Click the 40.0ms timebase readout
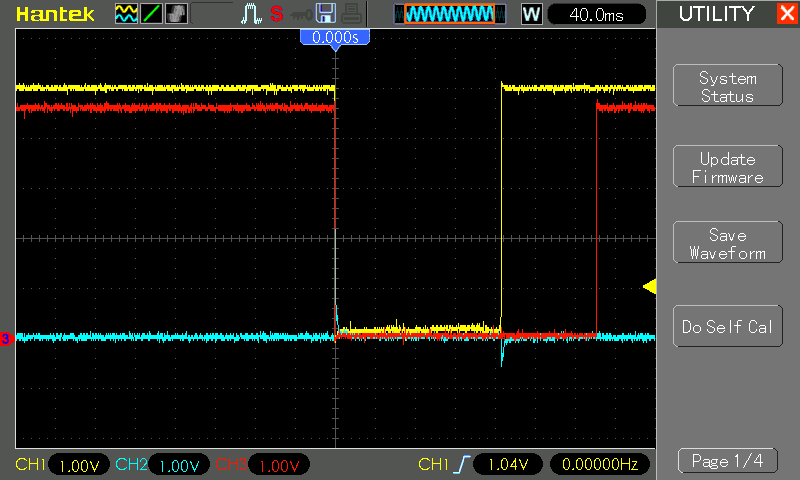This screenshot has width=800, height=480. [x=596, y=14]
